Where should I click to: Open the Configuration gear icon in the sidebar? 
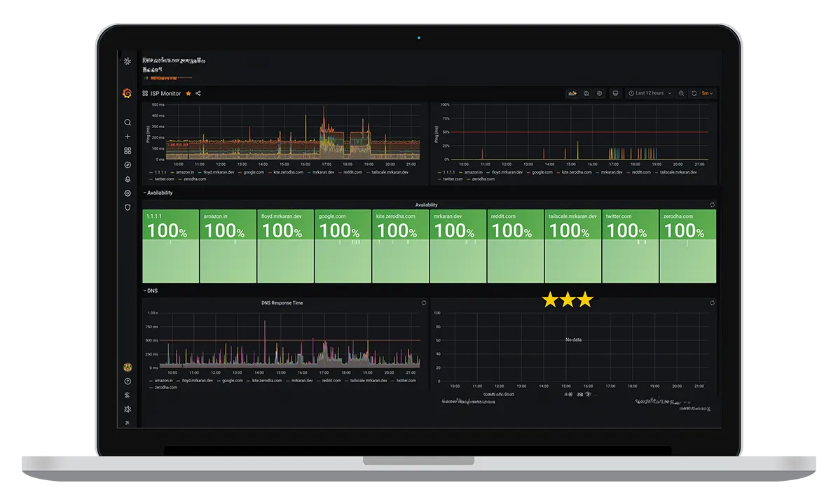pyautogui.click(x=128, y=193)
